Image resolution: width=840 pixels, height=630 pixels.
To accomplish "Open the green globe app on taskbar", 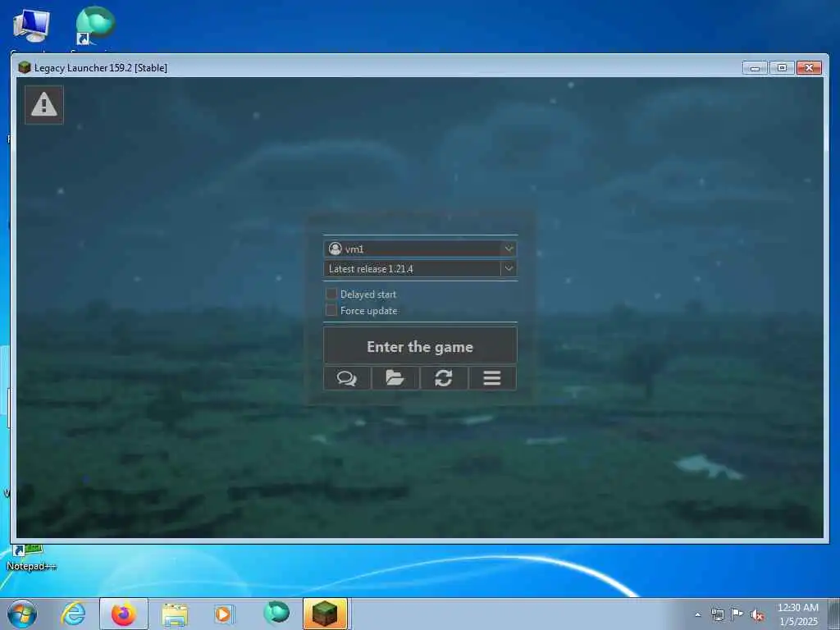I will [276, 613].
